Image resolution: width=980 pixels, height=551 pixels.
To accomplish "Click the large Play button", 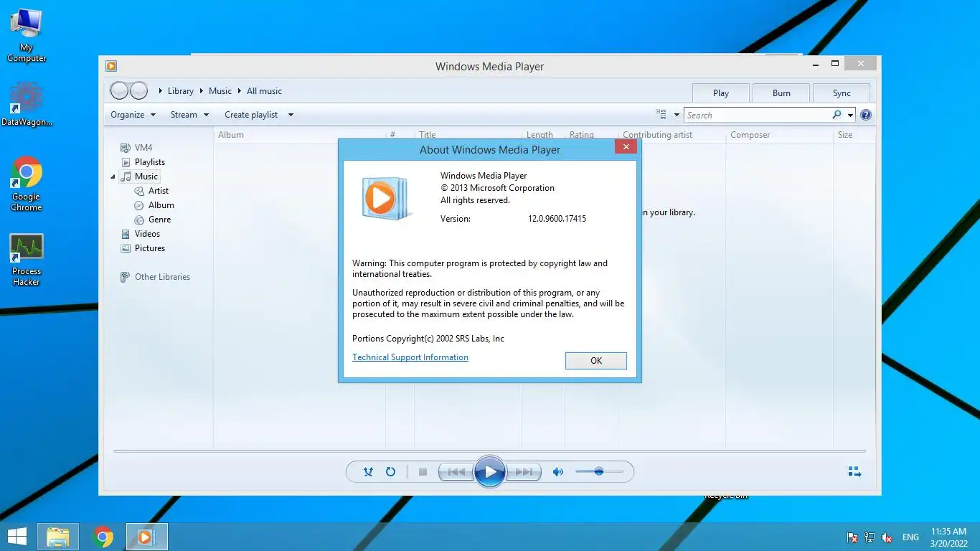I will tap(490, 472).
